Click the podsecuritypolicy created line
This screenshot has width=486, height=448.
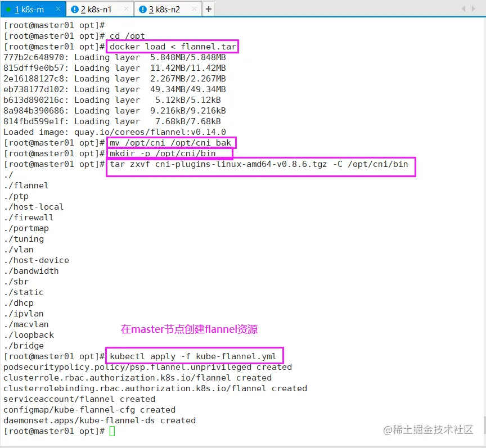(147, 367)
